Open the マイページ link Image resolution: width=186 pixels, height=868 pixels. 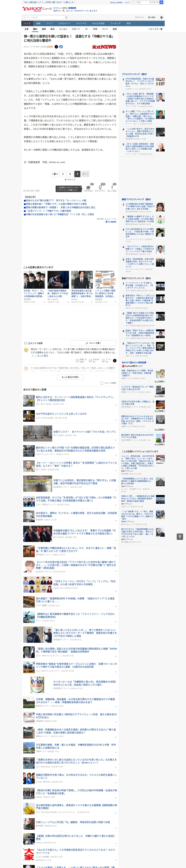tap(139, 18)
